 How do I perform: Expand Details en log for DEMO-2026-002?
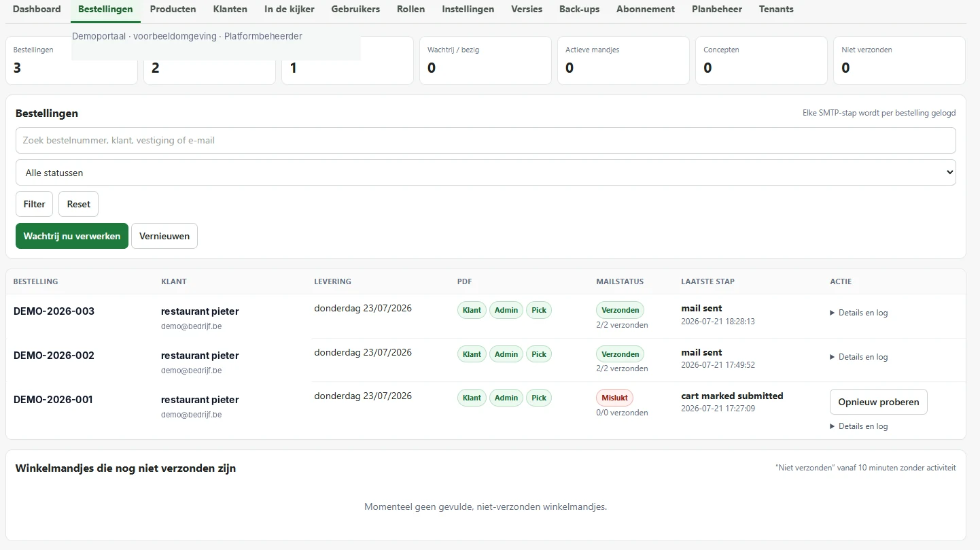[x=859, y=357]
